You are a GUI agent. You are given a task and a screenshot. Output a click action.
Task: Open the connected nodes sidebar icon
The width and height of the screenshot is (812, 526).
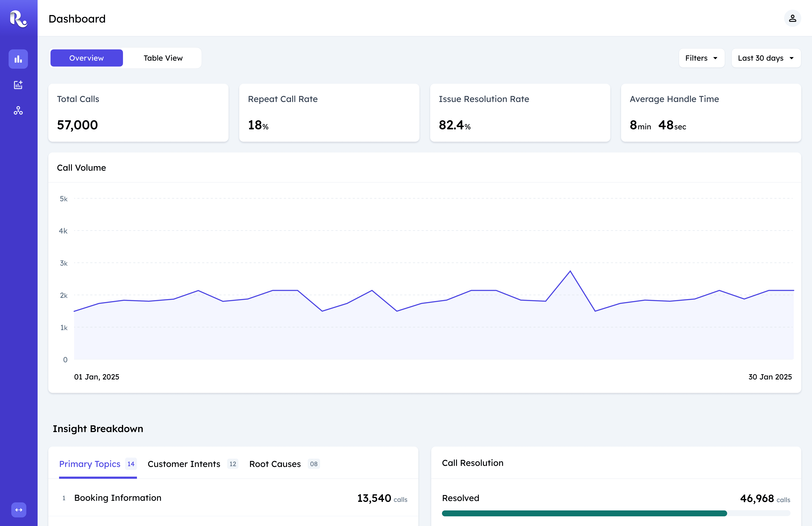pos(18,110)
